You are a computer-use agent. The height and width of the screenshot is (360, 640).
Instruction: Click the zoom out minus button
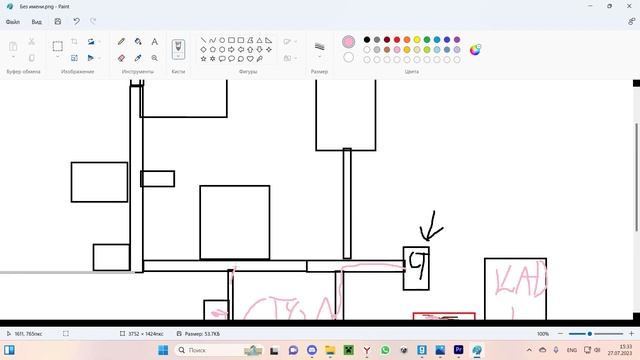(x=560, y=333)
